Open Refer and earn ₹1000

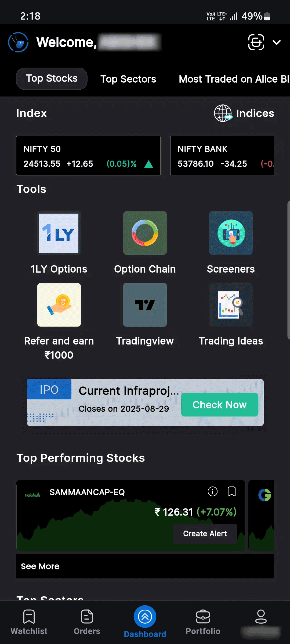coord(59,305)
